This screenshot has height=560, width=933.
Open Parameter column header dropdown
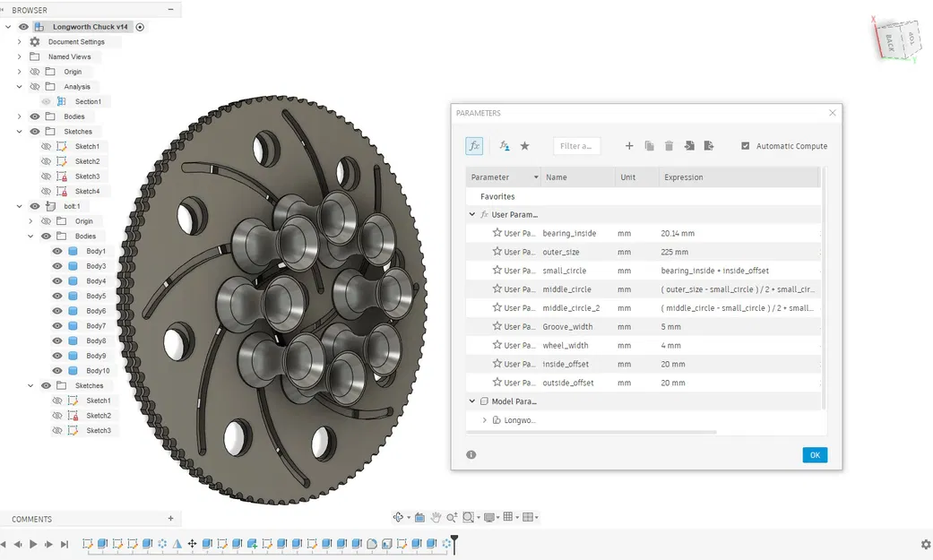(x=536, y=177)
